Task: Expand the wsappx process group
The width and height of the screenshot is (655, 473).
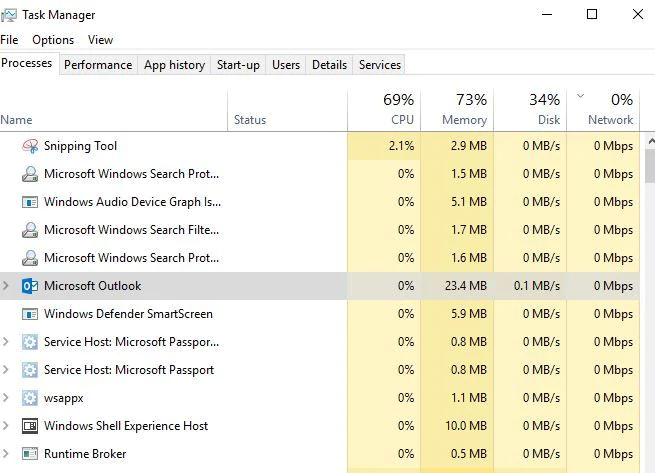Action: (x=6, y=398)
